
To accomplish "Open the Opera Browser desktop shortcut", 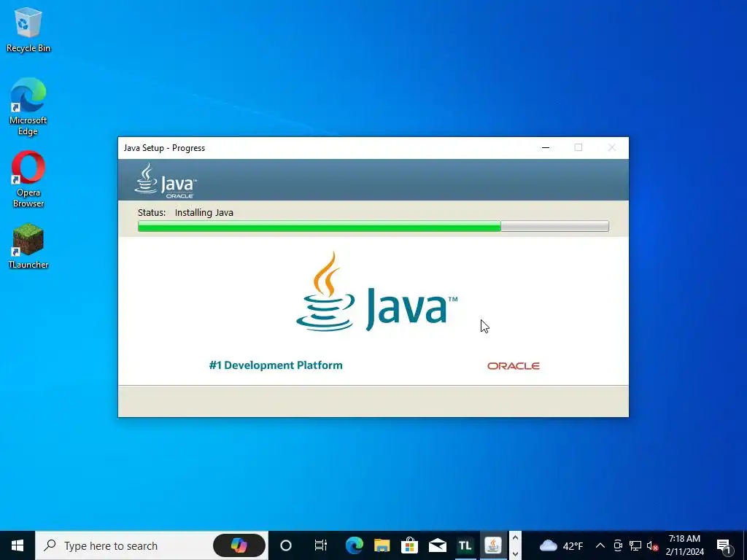I will coord(28,179).
